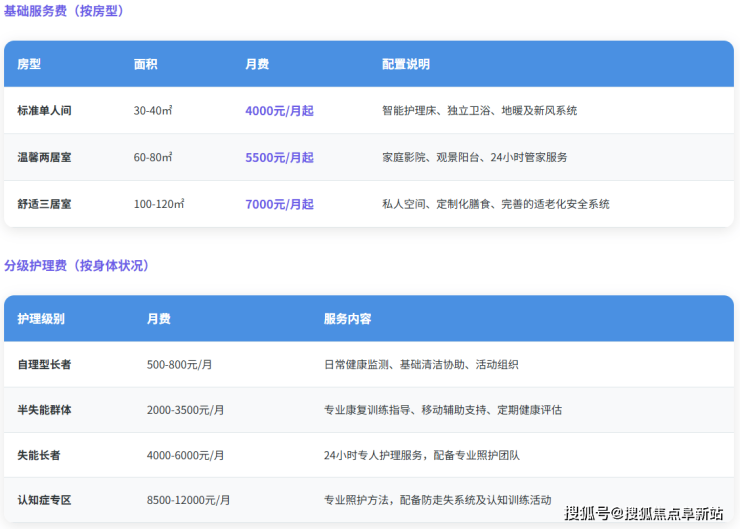The image size is (740, 529).
Task: Click the 基础服务费（按房型）section heading
Action: 65,11
